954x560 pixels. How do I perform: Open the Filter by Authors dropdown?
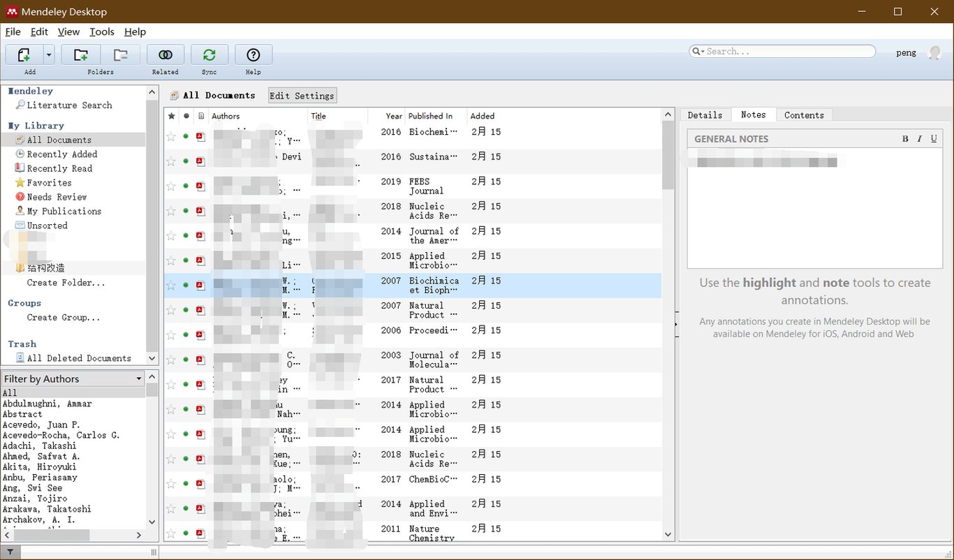(73, 378)
